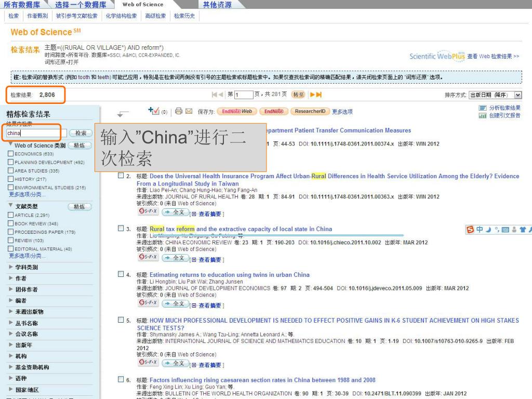The height and width of the screenshot is (399, 532).
Task: Select result 3 checkbox
Action: click(x=121, y=229)
